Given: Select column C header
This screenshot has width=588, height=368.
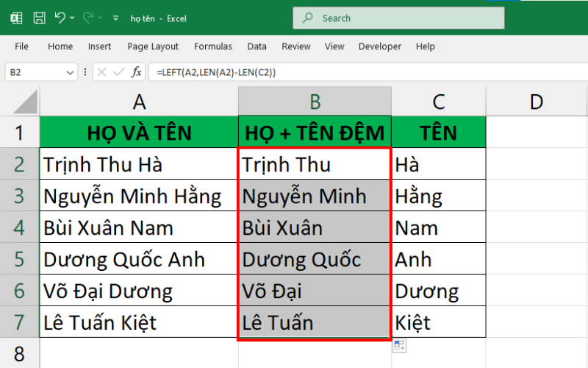Looking at the screenshot, I should coord(439,102).
